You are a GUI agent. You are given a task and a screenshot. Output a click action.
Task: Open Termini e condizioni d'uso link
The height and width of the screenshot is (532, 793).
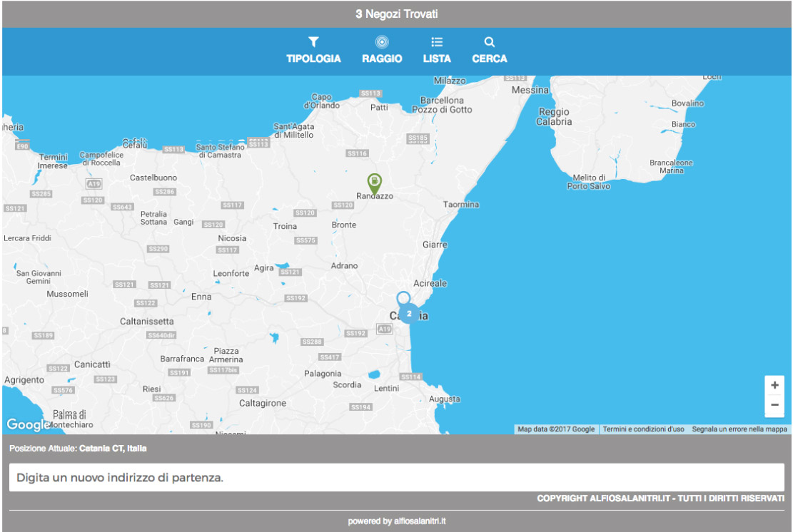point(643,429)
